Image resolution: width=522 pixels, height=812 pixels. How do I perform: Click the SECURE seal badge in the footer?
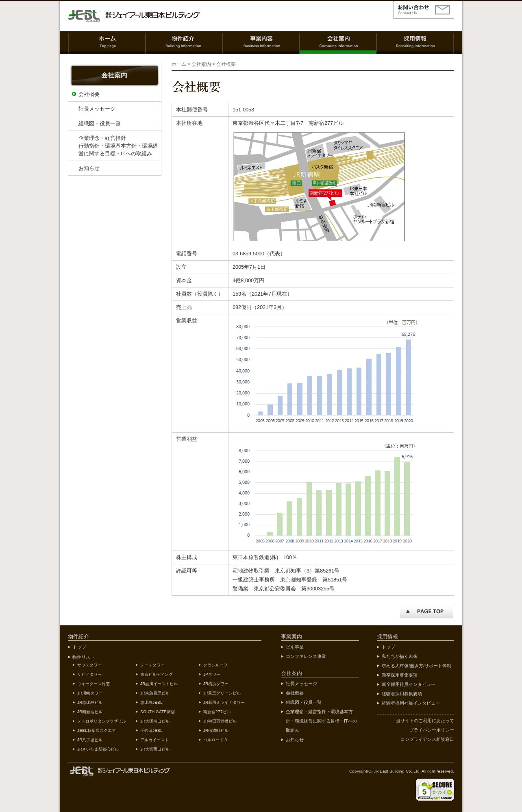435,790
